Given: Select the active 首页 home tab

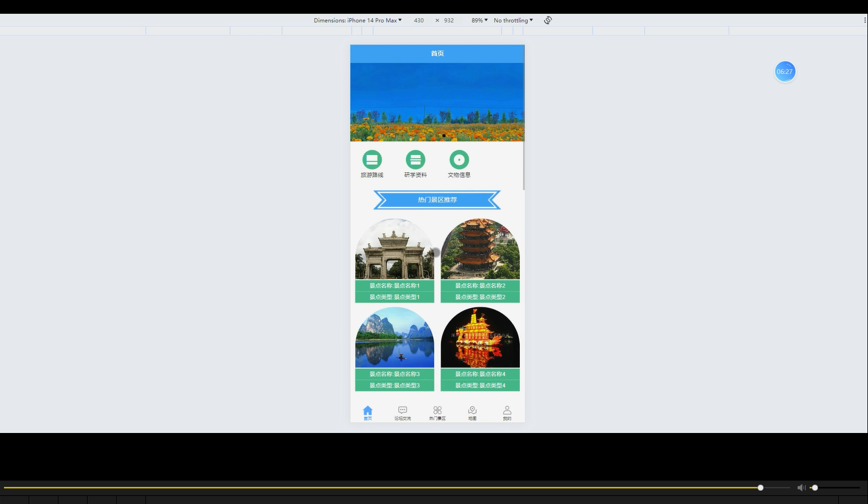Looking at the screenshot, I should pyautogui.click(x=368, y=410).
